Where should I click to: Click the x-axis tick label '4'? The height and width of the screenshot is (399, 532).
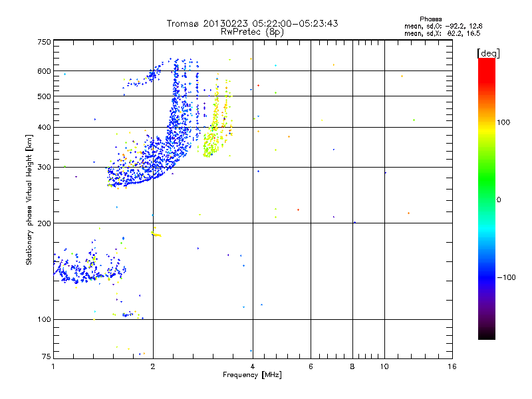(x=253, y=366)
